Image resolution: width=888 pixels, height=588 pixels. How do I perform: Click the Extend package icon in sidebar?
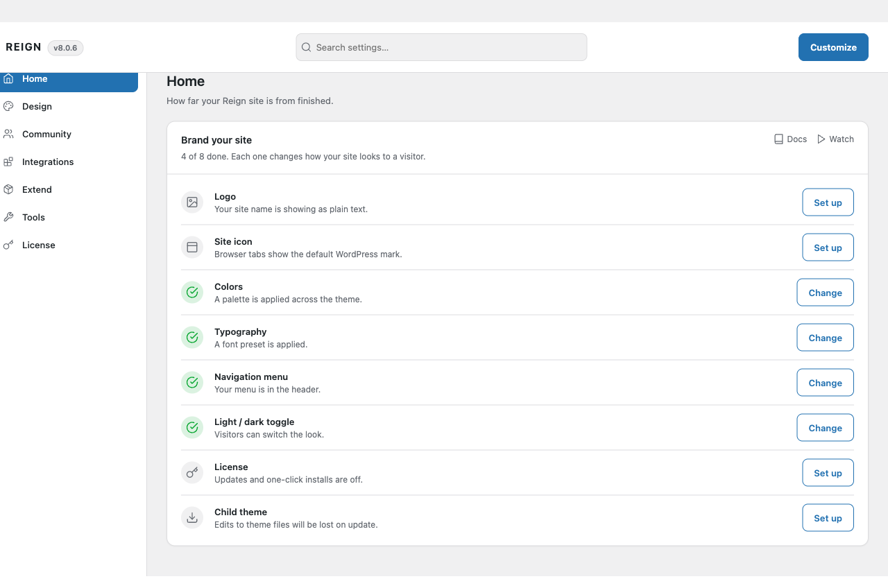[8, 189]
